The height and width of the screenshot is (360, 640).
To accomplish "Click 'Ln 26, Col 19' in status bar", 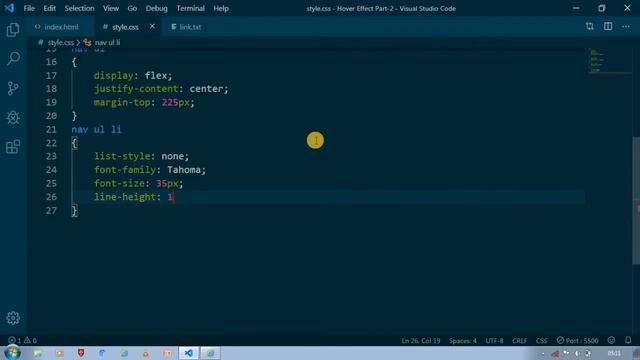I will [x=421, y=340].
